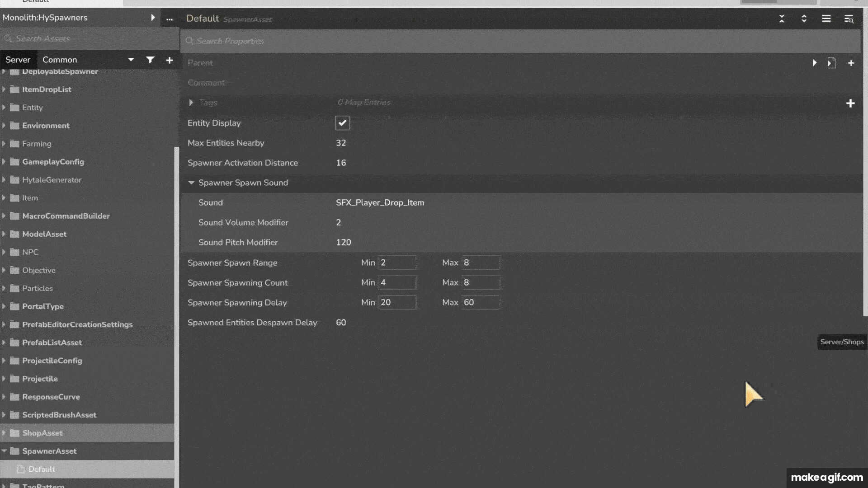The width and height of the screenshot is (868, 488).
Task: Click the asset filter funnel icon
Action: click(150, 60)
